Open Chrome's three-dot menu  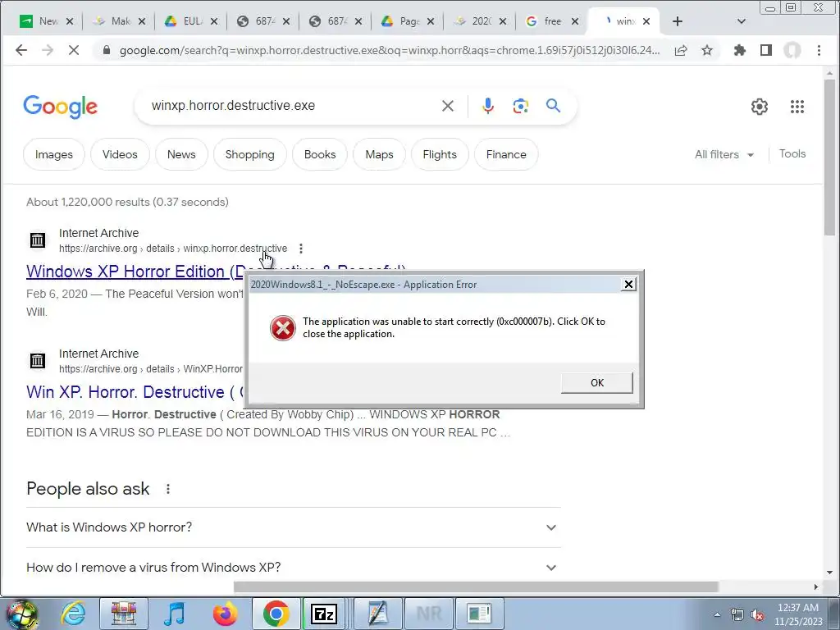tap(819, 50)
